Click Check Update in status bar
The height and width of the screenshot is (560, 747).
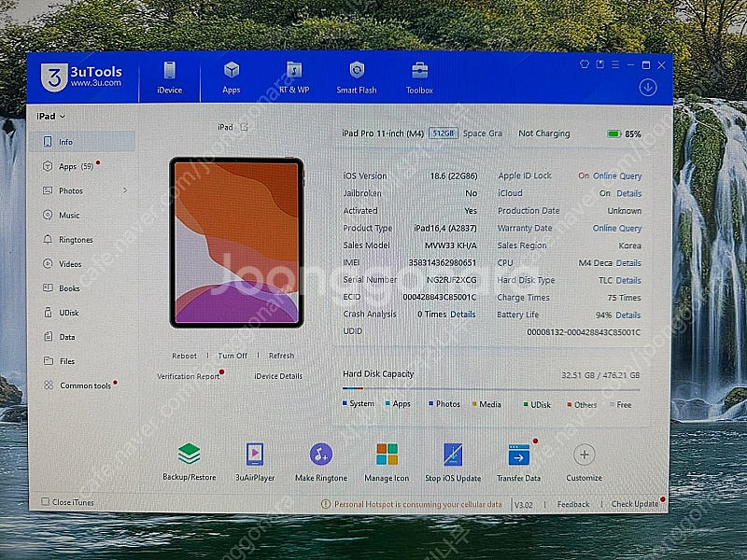pos(635,504)
